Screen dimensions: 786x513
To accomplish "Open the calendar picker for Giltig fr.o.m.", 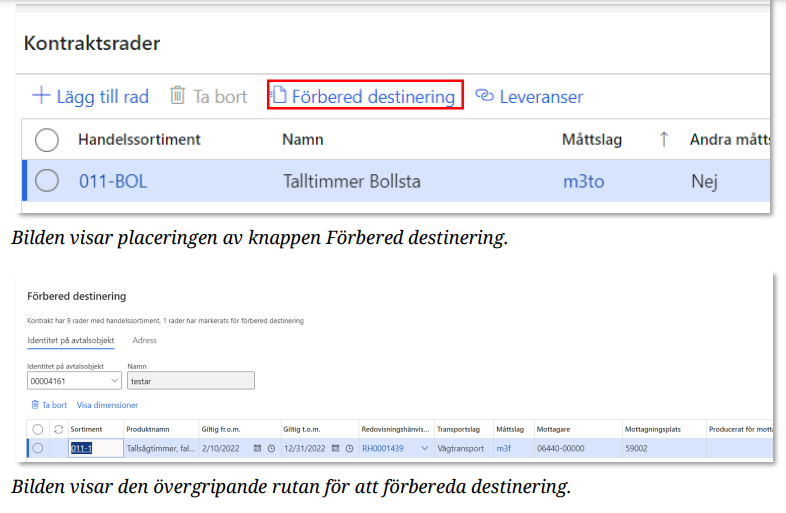I will 257,449.
